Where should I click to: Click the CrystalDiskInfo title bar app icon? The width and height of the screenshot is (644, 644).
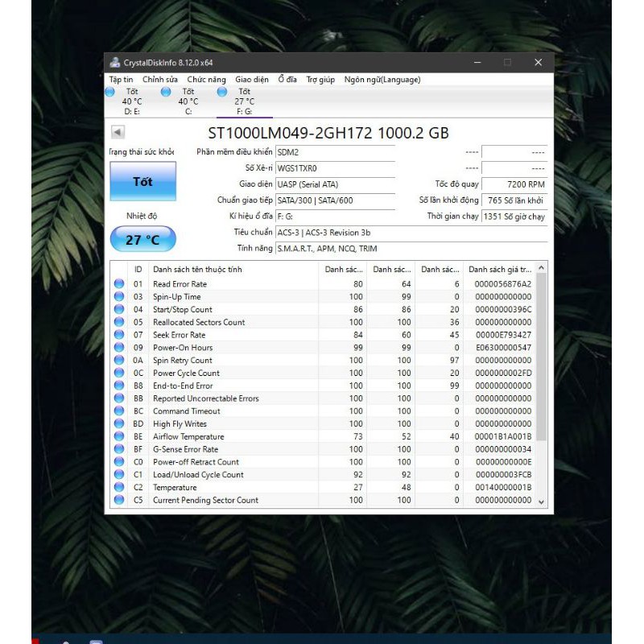(x=115, y=63)
